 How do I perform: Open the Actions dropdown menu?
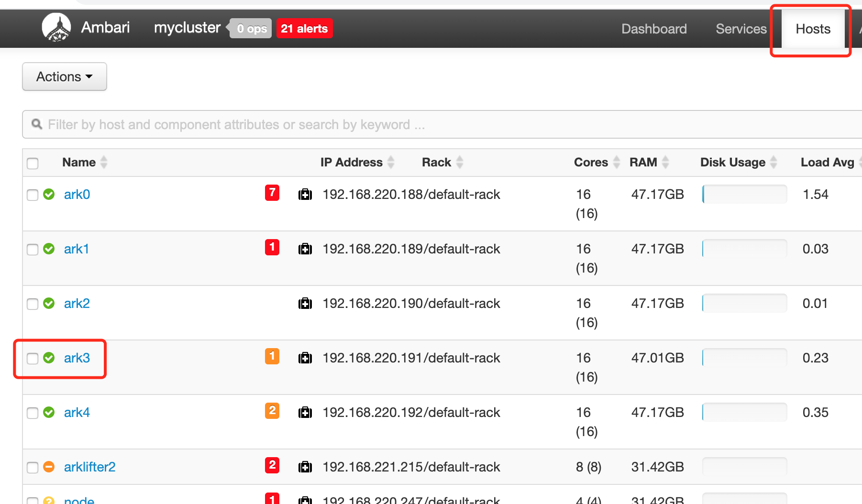coord(65,77)
